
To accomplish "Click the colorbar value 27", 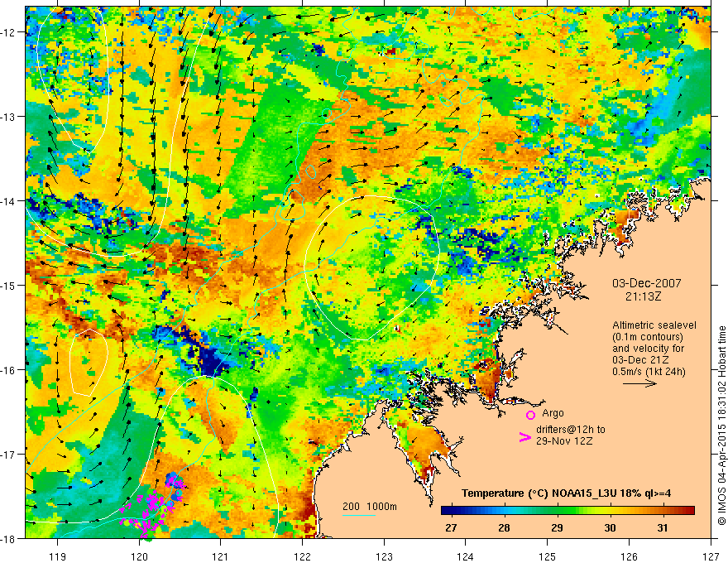I will click(451, 528).
